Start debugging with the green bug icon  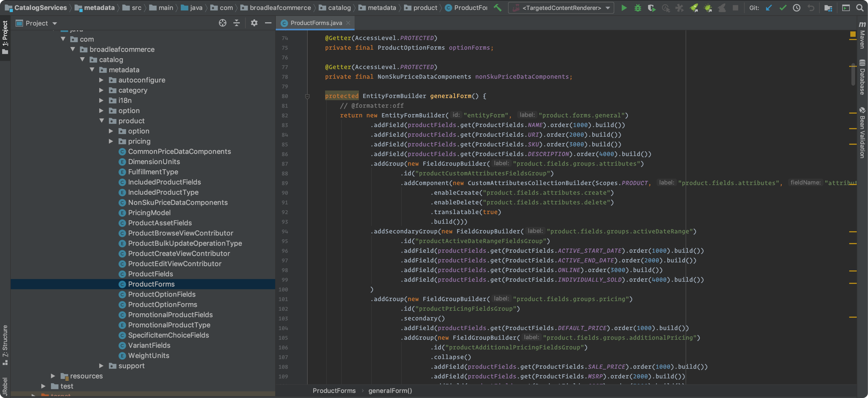coord(638,8)
